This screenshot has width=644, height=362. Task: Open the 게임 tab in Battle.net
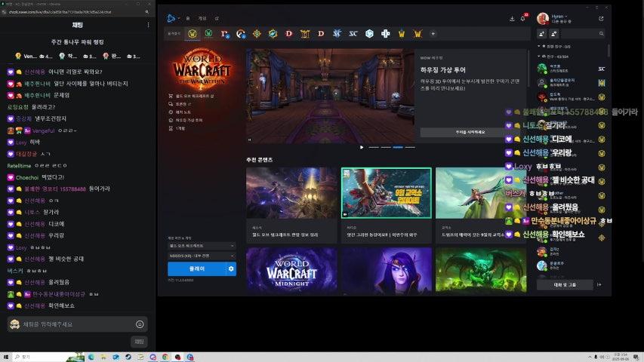pyautogui.click(x=202, y=18)
